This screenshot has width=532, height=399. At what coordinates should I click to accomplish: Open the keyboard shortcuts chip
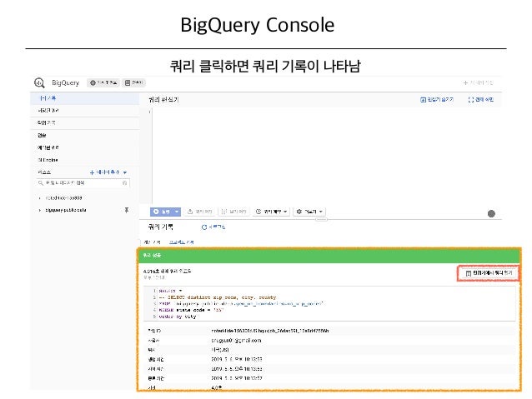point(133,82)
